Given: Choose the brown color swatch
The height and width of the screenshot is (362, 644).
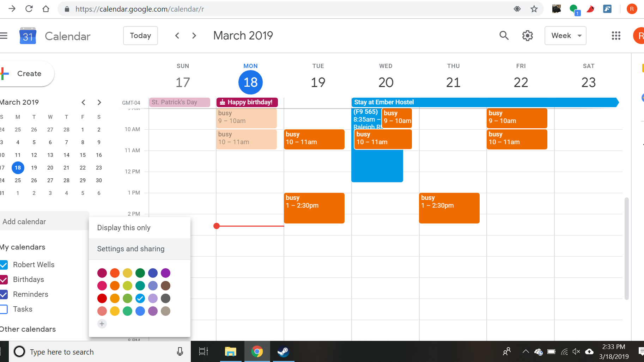Looking at the screenshot, I should (x=165, y=286).
